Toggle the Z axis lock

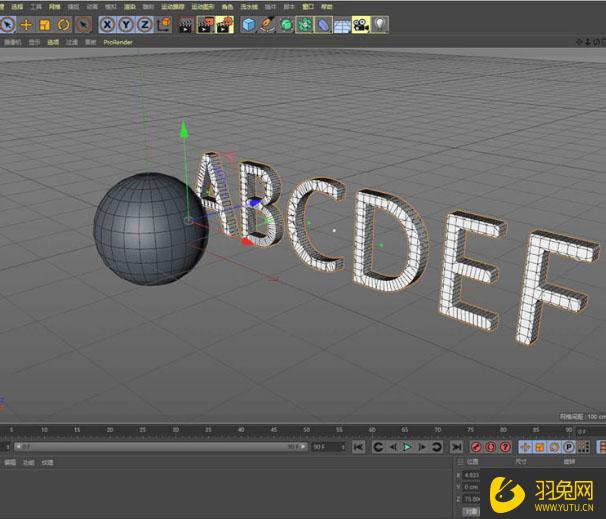click(145, 25)
